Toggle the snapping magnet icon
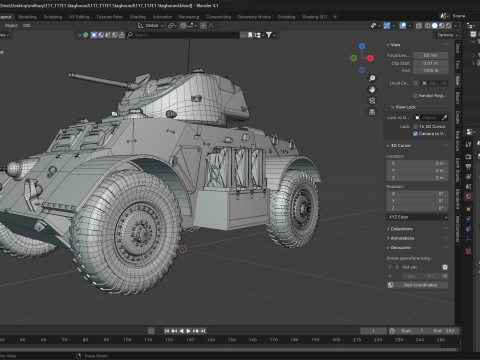Viewport: 480px width, 360px height. point(183,26)
